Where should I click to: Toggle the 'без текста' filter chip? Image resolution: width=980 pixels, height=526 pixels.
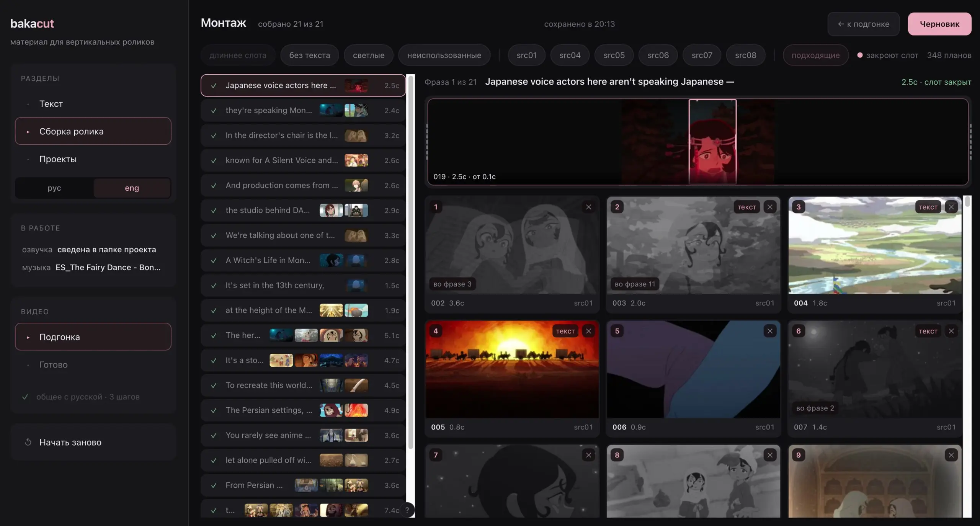pos(310,55)
